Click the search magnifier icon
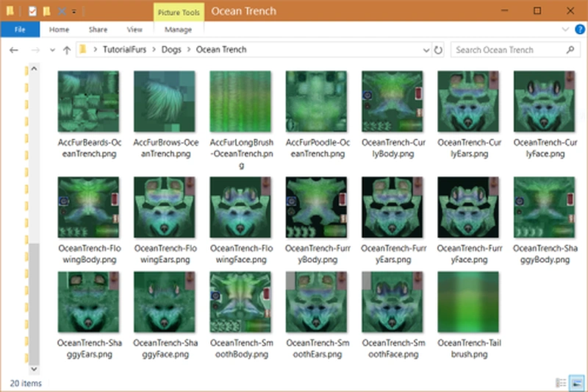This screenshot has height=392, width=588. coord(570,50)
